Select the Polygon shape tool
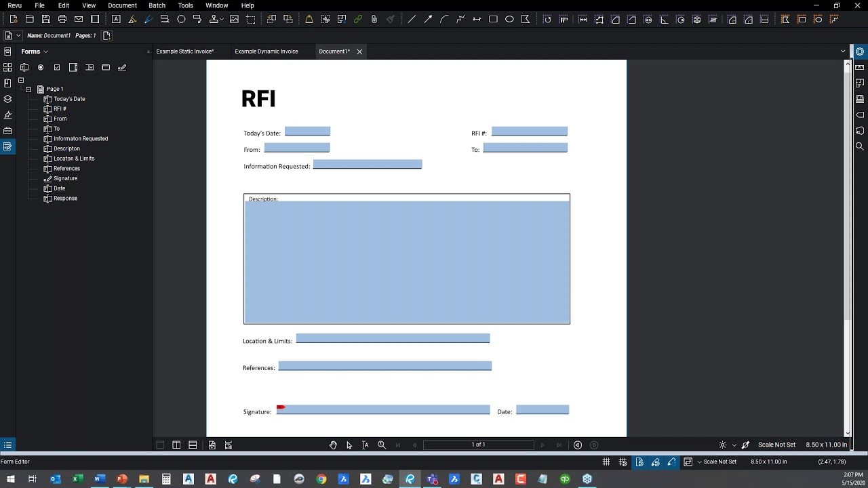 (x=526, y=20)
